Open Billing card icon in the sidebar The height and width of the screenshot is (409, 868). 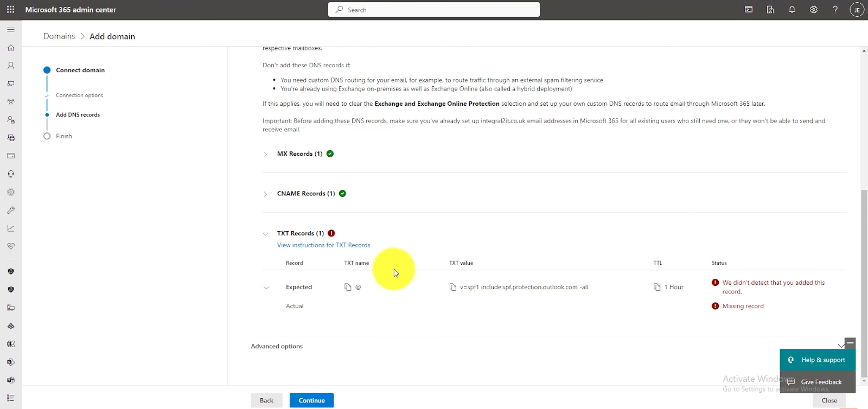pos(11,156)
